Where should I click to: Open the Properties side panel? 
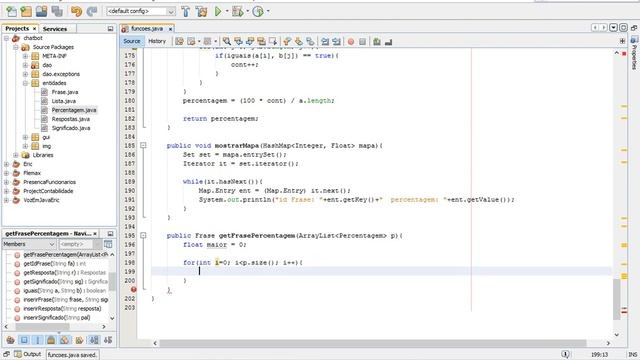pyautogui.click(x=634, y=53)
